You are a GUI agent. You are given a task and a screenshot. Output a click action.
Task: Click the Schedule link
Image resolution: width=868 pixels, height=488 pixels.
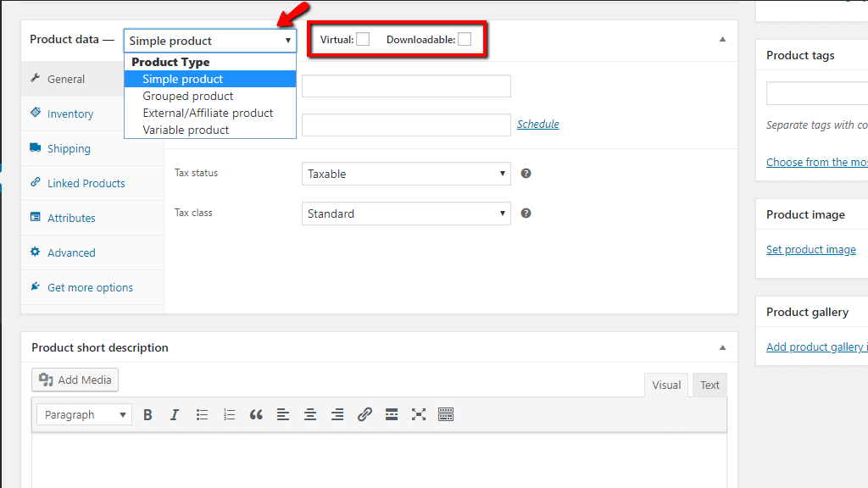[x=538, y=125]
